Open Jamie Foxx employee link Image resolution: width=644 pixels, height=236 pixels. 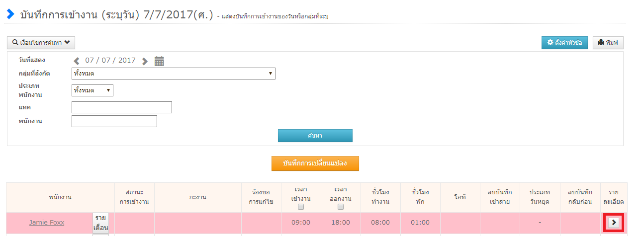(x=47, y=223)
